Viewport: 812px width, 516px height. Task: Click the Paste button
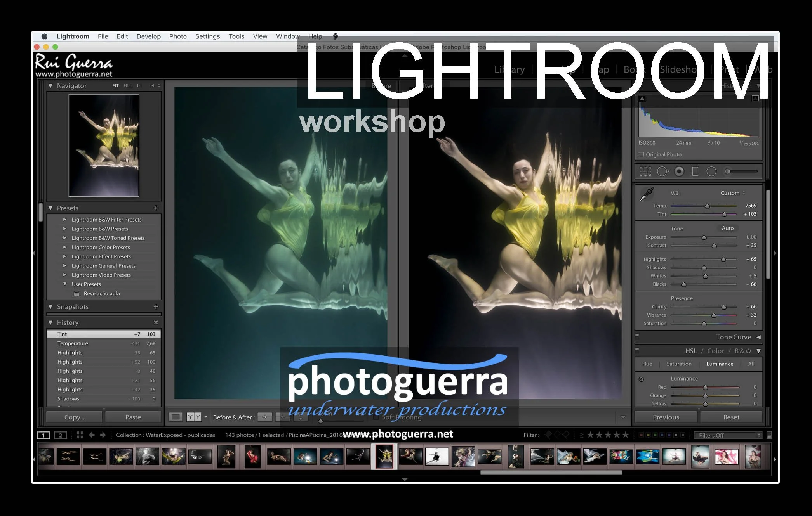pyautogui.click(x=133, y=417)
